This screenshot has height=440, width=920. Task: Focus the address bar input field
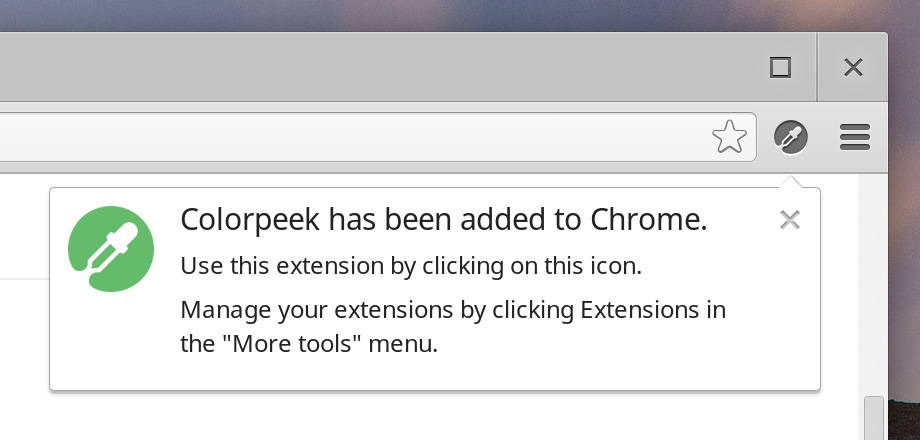click(352, 137)
